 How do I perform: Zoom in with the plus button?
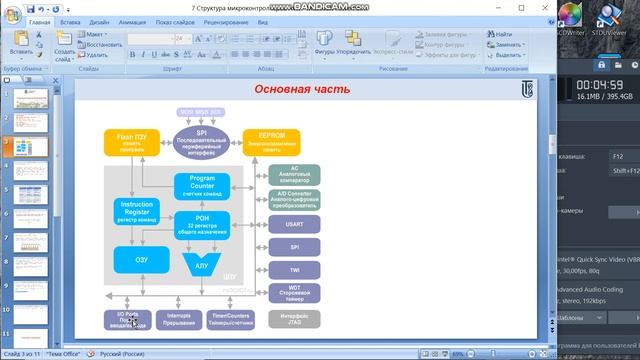(532, 354)
